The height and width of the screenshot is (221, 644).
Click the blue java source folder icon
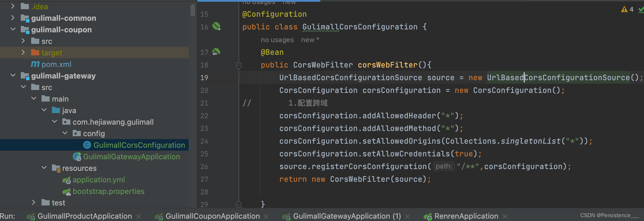point(56,110)
